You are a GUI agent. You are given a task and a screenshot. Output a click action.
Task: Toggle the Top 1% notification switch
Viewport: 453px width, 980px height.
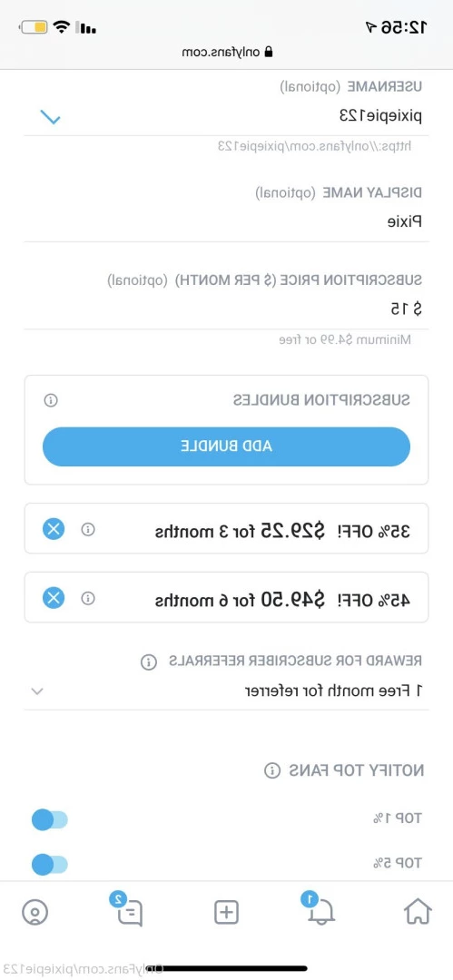49,819
